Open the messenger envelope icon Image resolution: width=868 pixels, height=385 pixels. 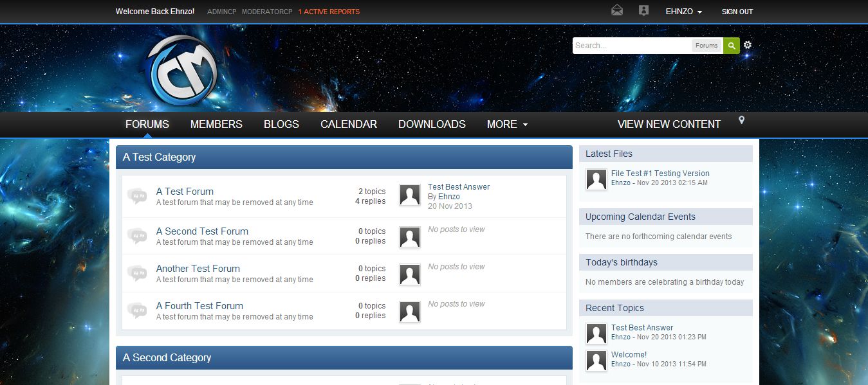coord(616,11)
